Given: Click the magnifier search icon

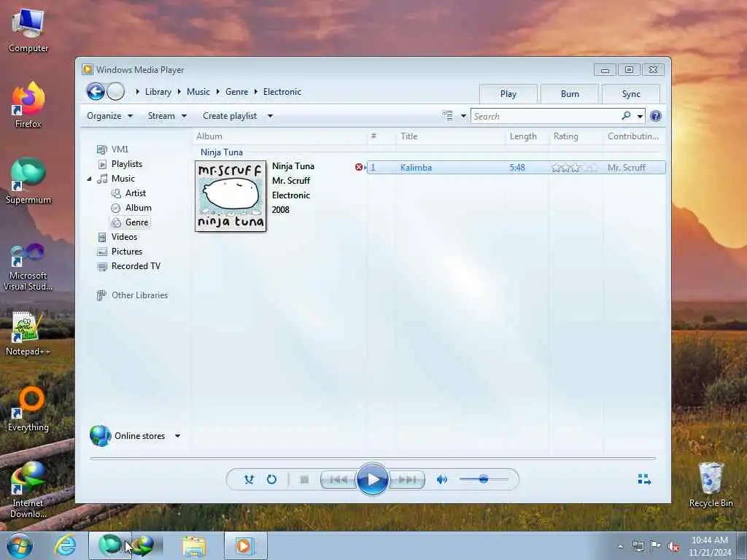Looking at the screenshot, I should click(x=626, y=116).
